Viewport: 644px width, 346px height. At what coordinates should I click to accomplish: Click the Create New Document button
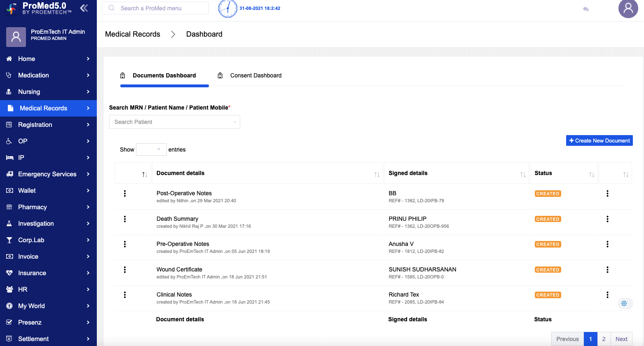click(599, 140)
